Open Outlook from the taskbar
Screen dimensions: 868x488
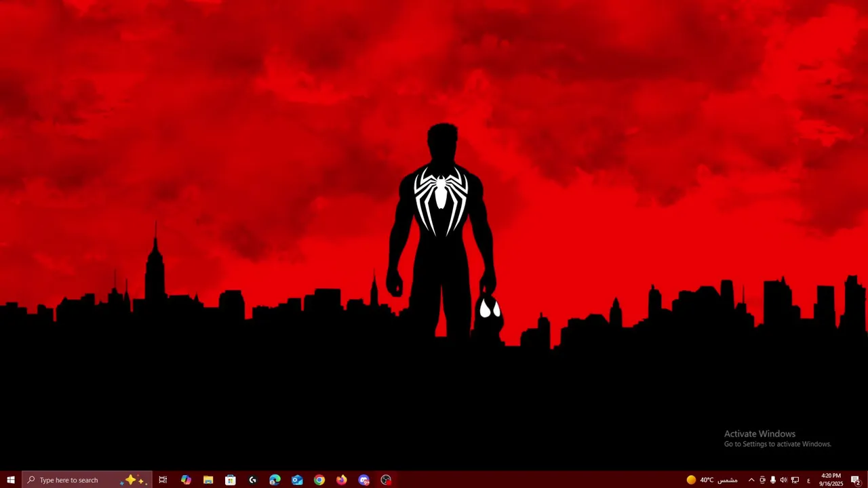pyautogui.click(x=297, y=480)
